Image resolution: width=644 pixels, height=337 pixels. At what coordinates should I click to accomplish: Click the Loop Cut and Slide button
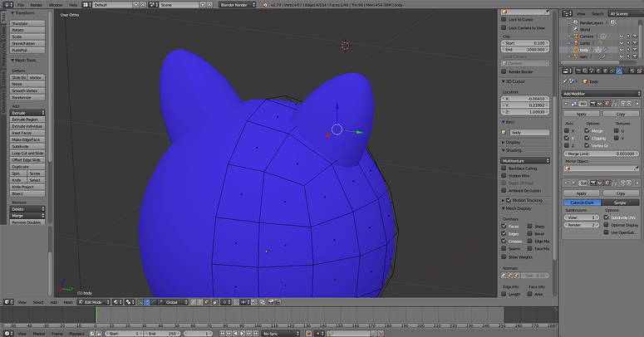[27, 153]
